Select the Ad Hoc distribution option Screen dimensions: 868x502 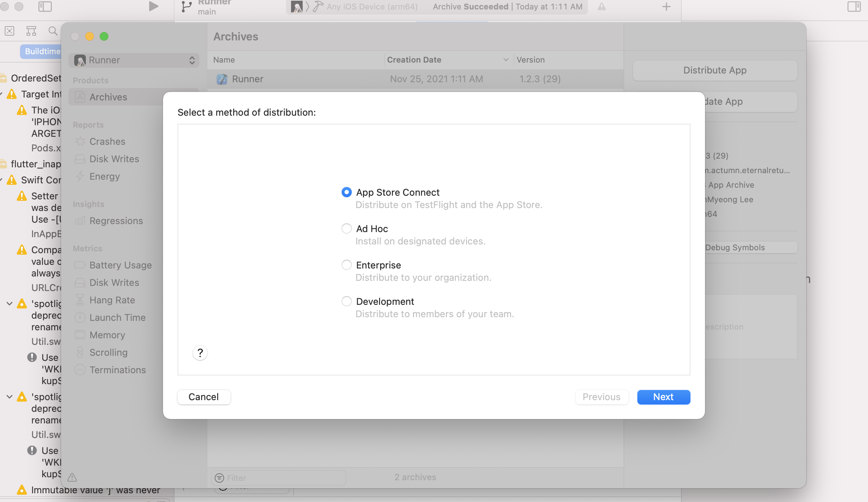coord(346,228)
